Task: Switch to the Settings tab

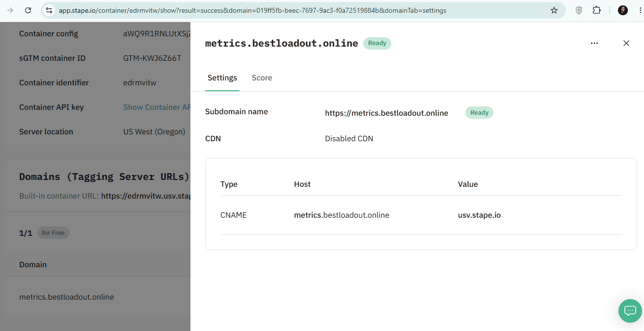Action: click(x=222, y=78)
